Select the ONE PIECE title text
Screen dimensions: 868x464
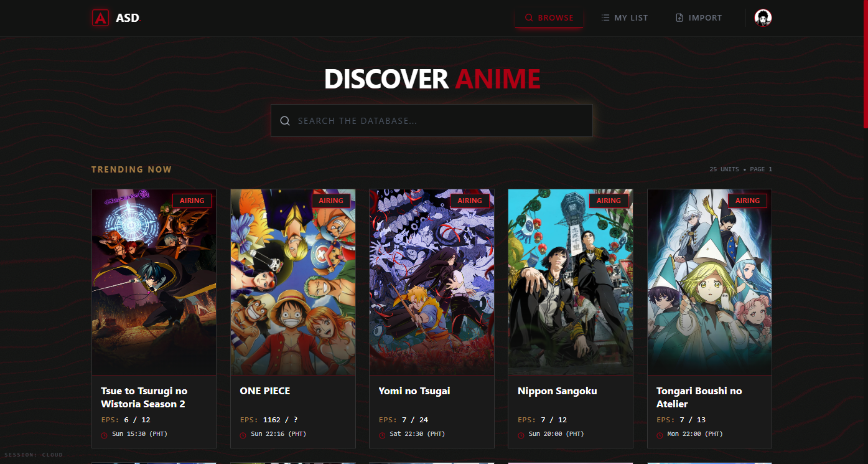click(x=265, y=391)
